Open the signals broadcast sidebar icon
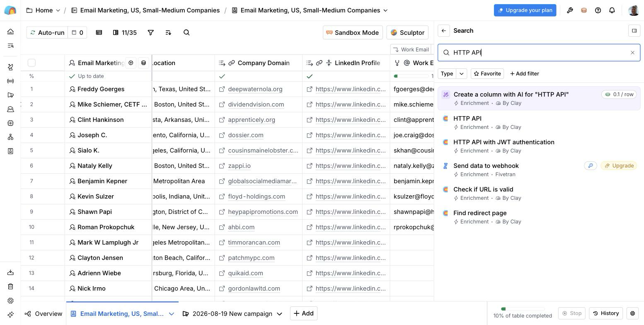The image size is (644, 325). [11, 81]
